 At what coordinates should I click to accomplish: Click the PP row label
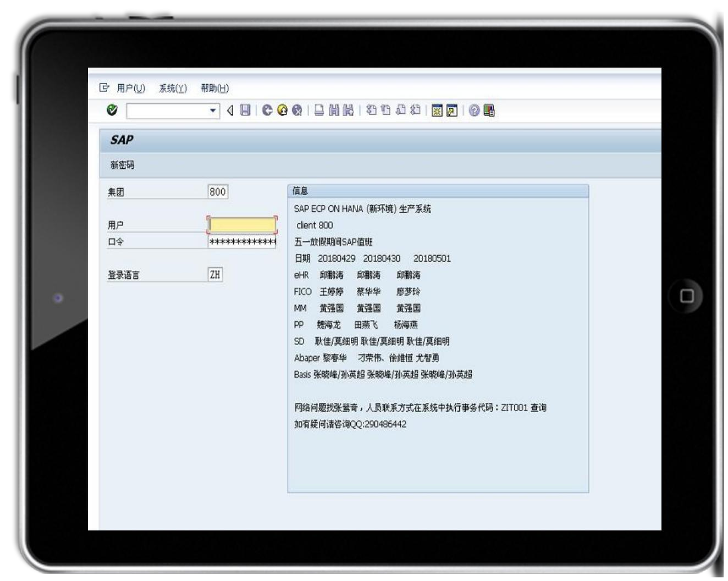pos(299,324)
